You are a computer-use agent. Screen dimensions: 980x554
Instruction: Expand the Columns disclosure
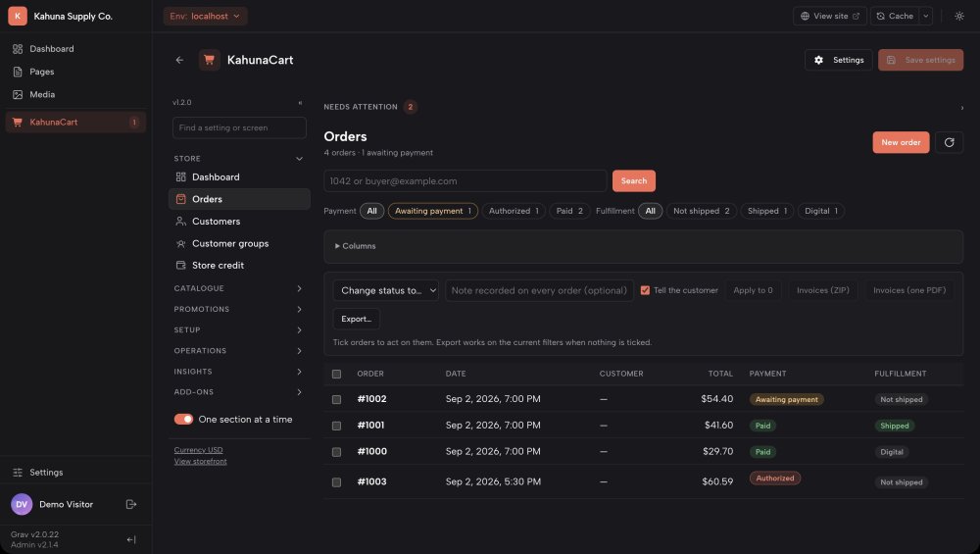355,246
